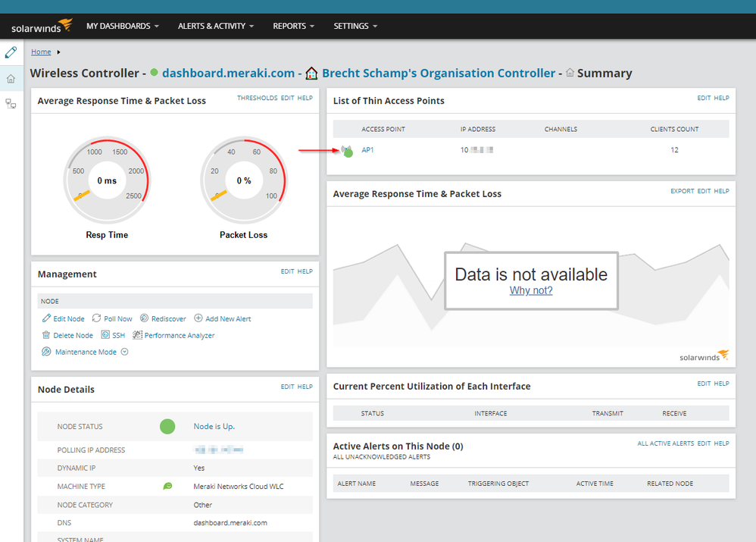This screenshot has width=756, height=542.
Task: Click the network map icon in sidebar
Action: click(x=11, y=104)
